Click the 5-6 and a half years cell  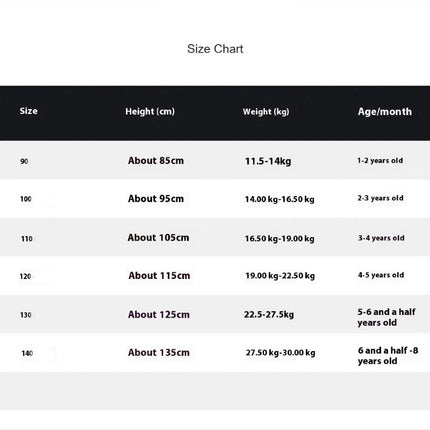(386, 317)
